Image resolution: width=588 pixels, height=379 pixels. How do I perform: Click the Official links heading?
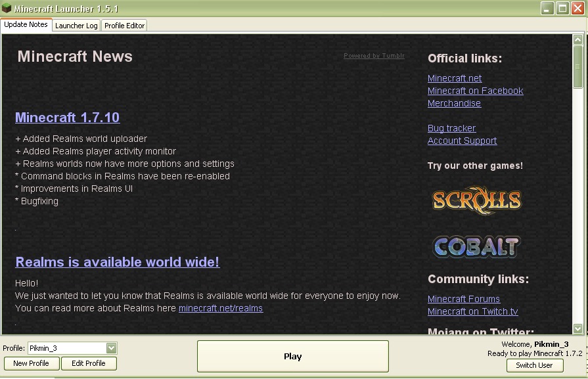pos(464,58)
